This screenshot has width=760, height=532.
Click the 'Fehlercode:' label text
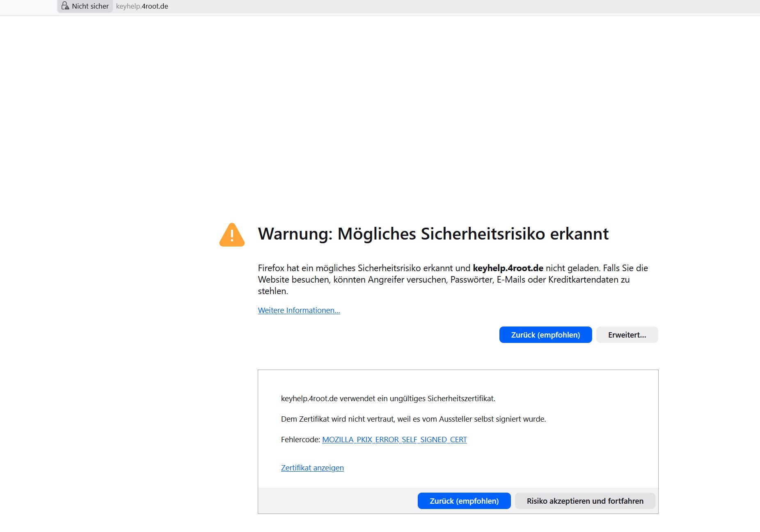[300, 440]
